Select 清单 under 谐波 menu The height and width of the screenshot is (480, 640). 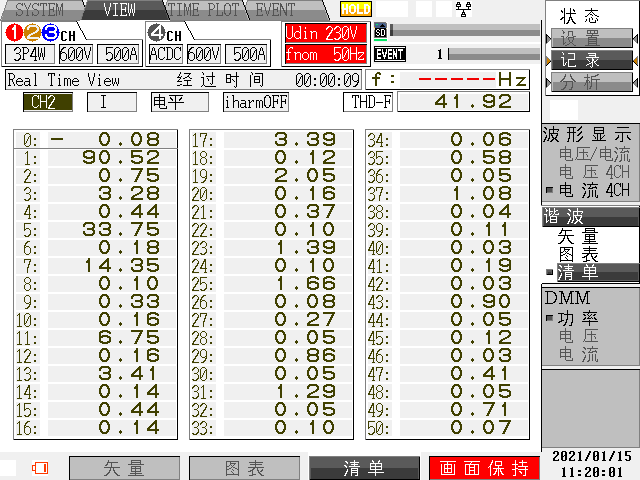tap(598, 272)
